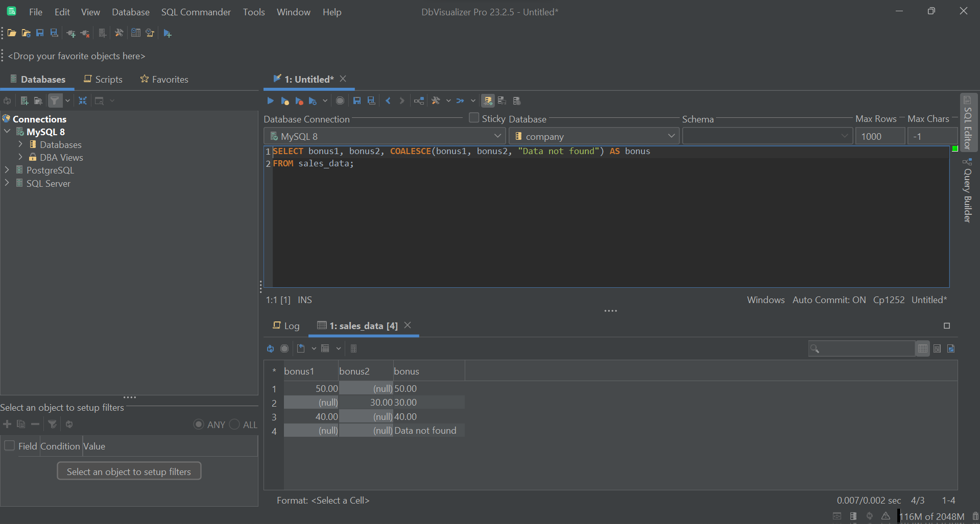Viewport: 980px width, 524px height.
Task: Save the SQL script
Action: click(357, 101)
